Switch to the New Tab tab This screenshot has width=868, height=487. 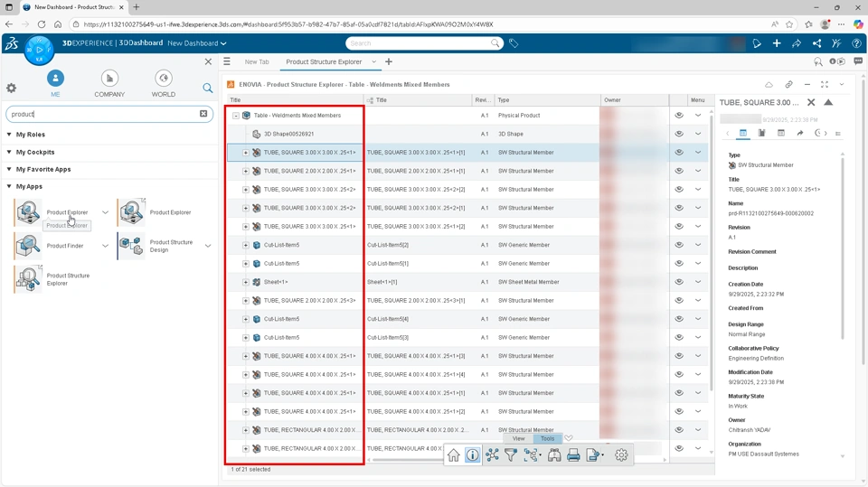pos(257,62)
